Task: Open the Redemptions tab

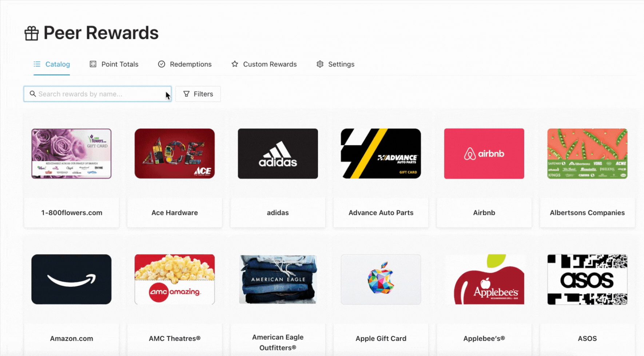Action: pos(185,64)
